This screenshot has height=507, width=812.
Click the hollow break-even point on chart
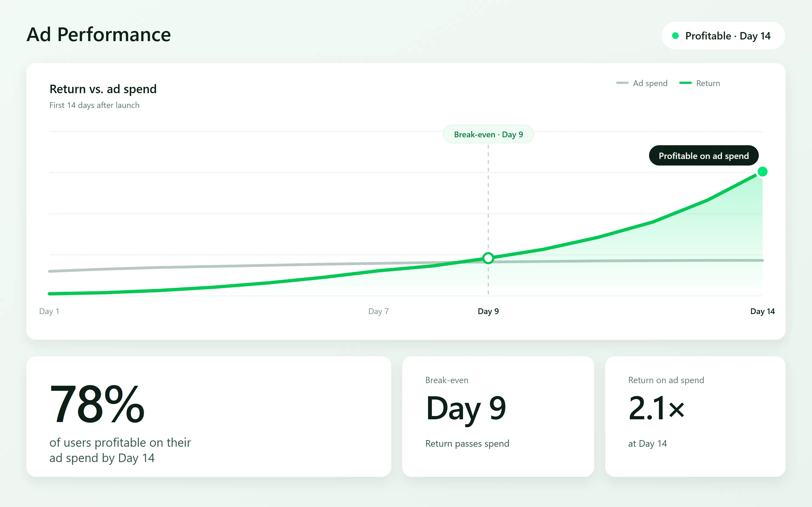488,258
